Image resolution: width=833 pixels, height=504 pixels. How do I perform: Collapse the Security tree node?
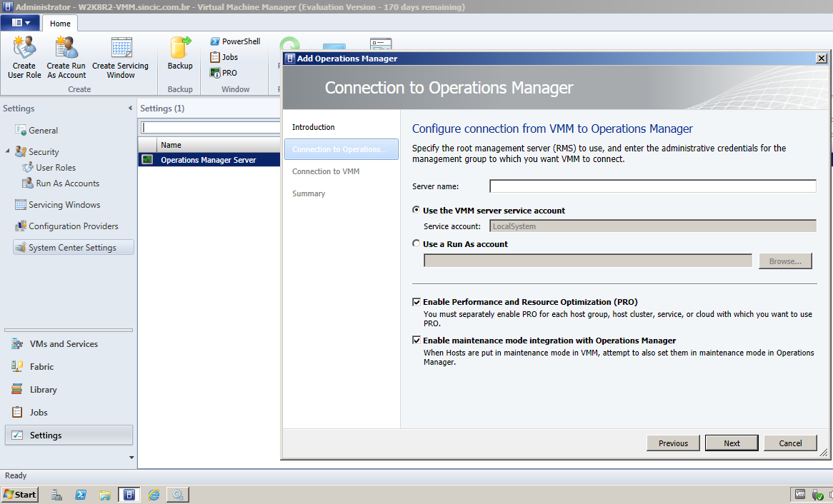click(x=7, y=151)
